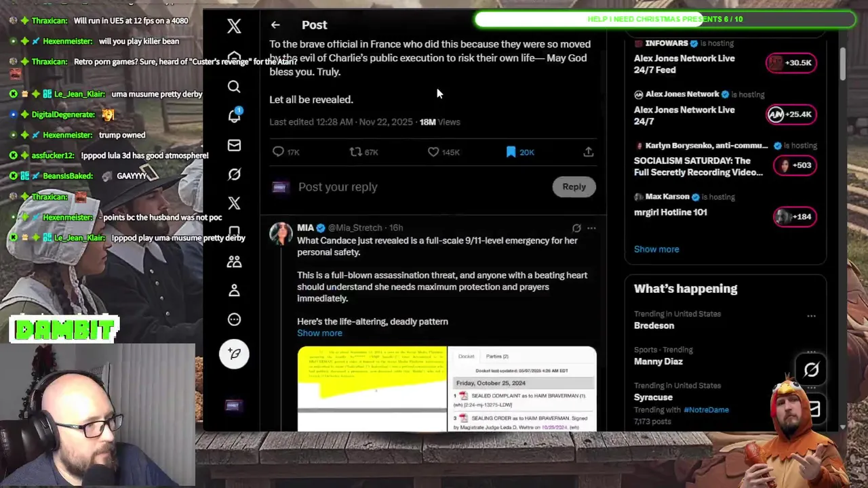Open the Profile person icon
Viewport: 868px width, 488px height.
(x=234, y=291)
